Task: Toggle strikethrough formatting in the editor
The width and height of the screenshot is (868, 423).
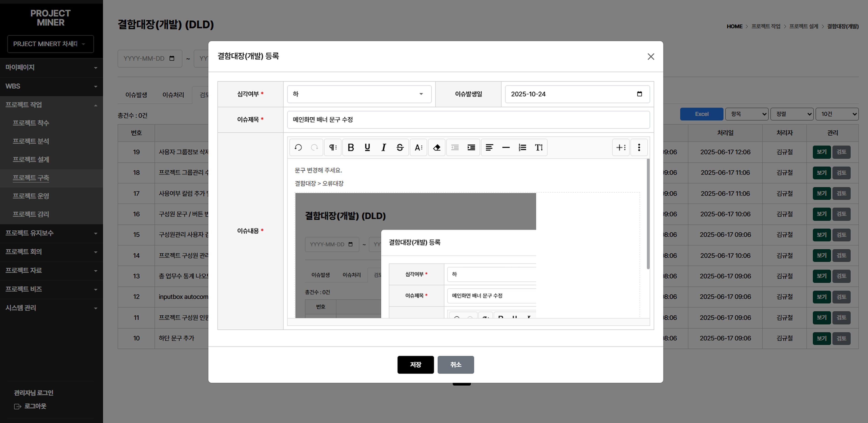Action: coord(400,147)
